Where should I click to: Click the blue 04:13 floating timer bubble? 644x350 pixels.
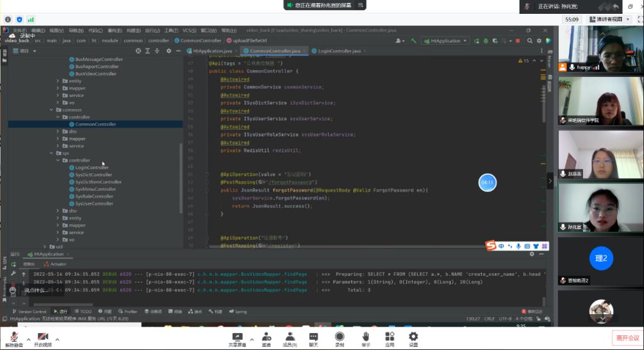pos(487,183)
